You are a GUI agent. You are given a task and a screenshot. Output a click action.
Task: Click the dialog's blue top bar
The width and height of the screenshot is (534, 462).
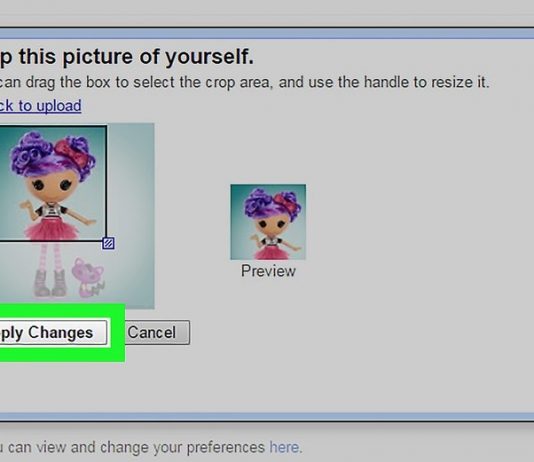coord(267,33)
